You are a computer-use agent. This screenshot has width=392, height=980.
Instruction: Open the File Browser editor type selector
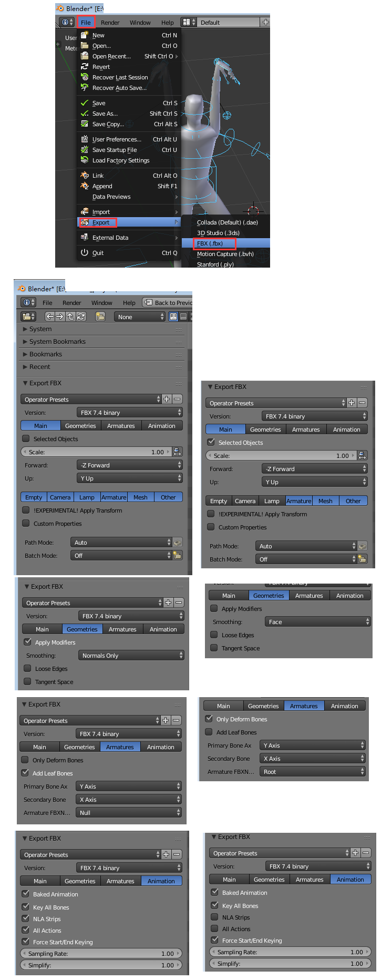28,317
